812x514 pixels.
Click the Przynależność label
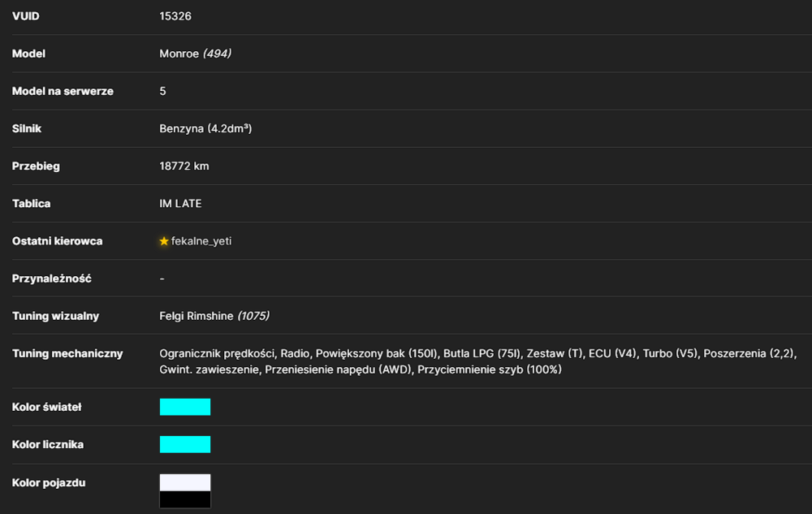click(x=51, y=279)
